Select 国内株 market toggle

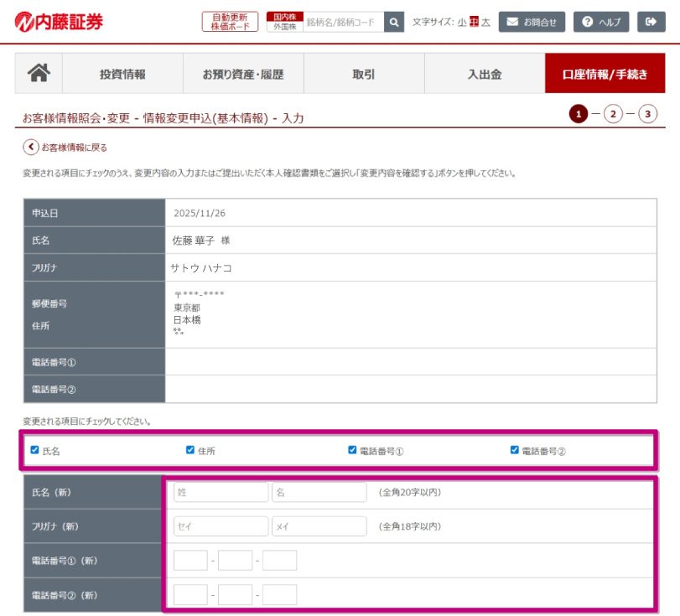pyautogui.click(x=284, y=17)
